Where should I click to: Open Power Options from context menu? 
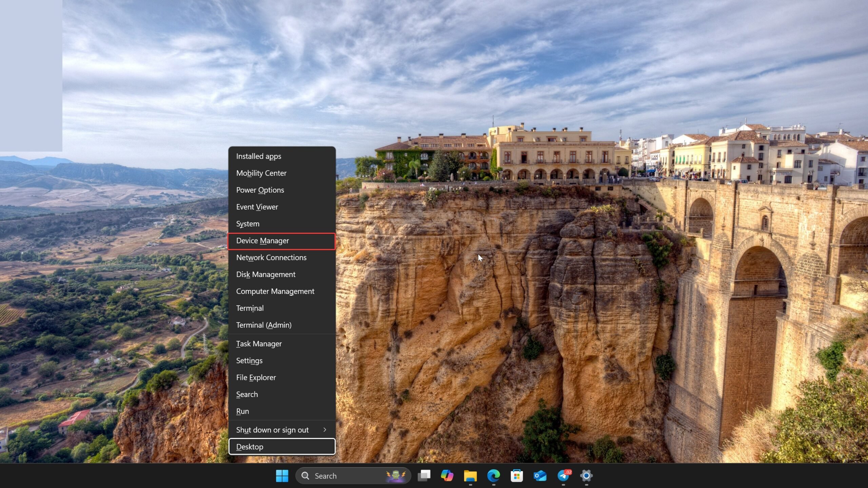pos(260,190)
